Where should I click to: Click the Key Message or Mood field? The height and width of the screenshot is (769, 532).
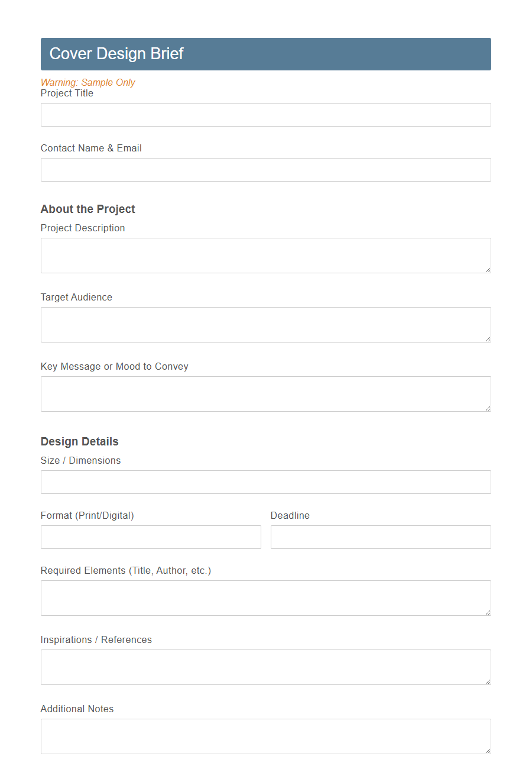265,393
